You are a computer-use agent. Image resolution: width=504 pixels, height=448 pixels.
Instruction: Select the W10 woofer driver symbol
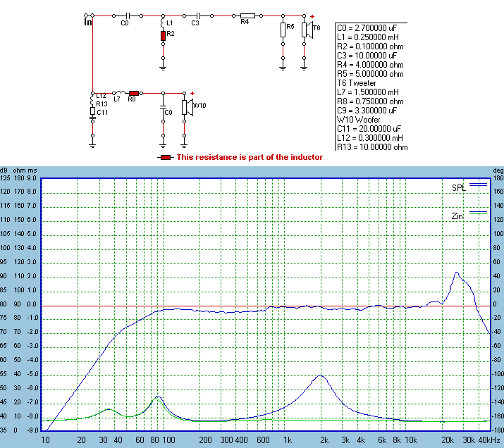coord(186,106)
